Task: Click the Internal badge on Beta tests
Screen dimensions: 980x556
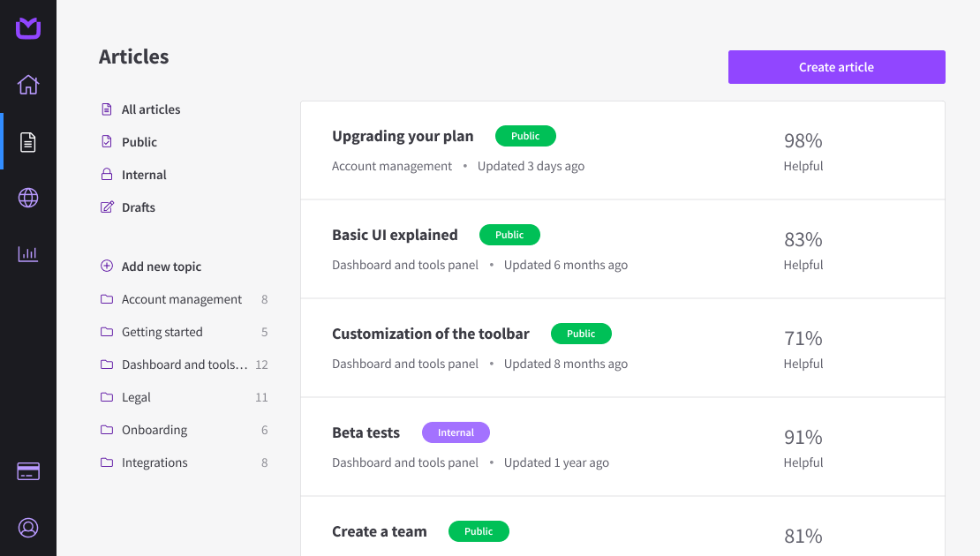Action: [456, 432]
